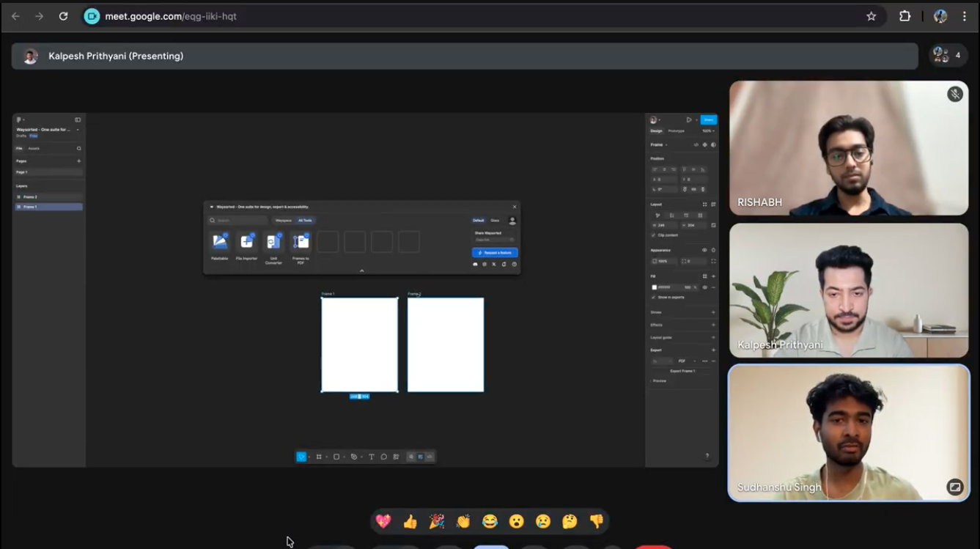Open the browser extensions icon
980x549 pixels.
pos(905,16)
